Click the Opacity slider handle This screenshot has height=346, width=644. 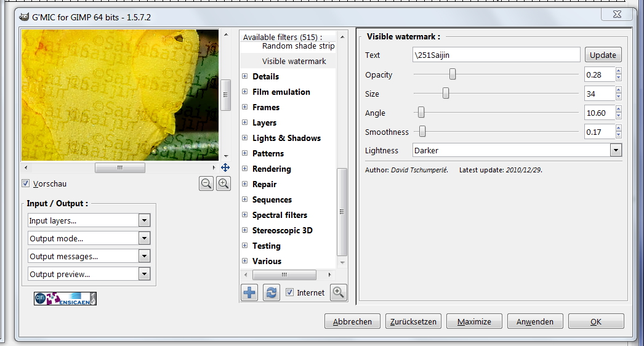453,74
